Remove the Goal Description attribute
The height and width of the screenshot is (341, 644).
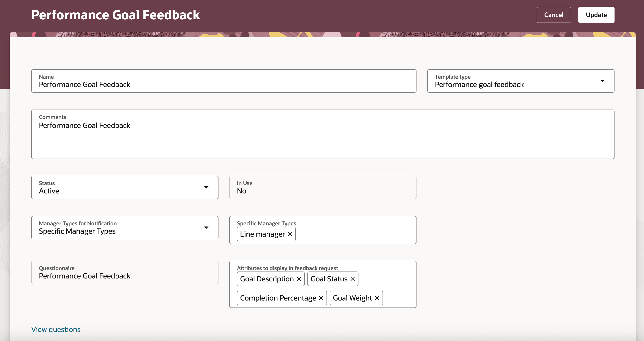coord(299,279)
